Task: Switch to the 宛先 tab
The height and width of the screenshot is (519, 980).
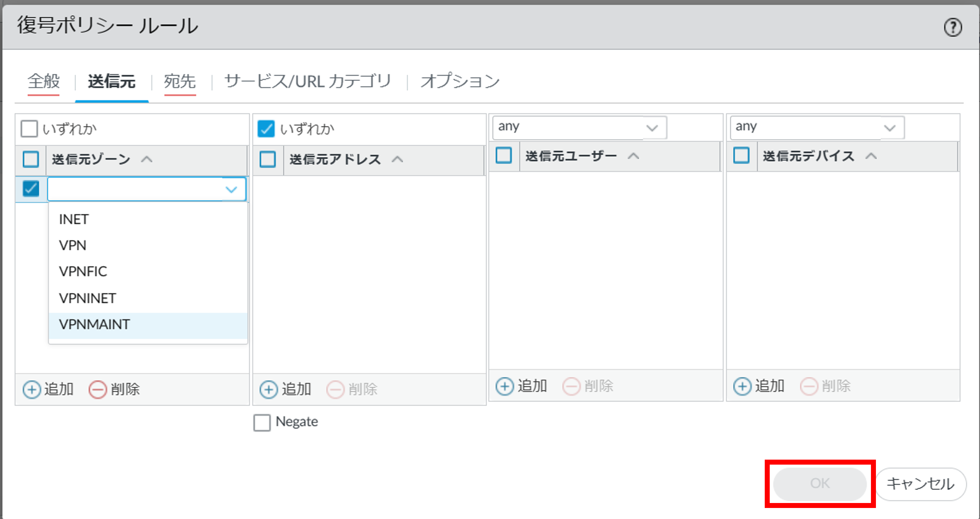Action: 180,81
